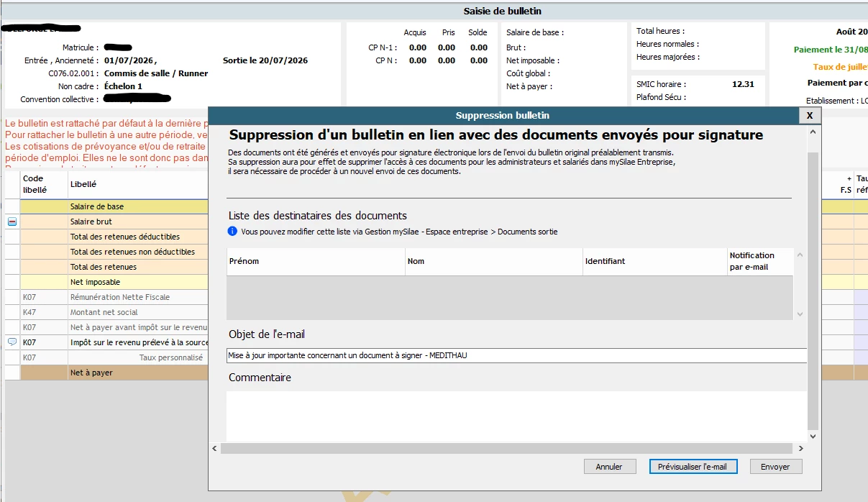Collapse the Salaire brut row minus icon

pyautogui.click(x=12, y=222)
